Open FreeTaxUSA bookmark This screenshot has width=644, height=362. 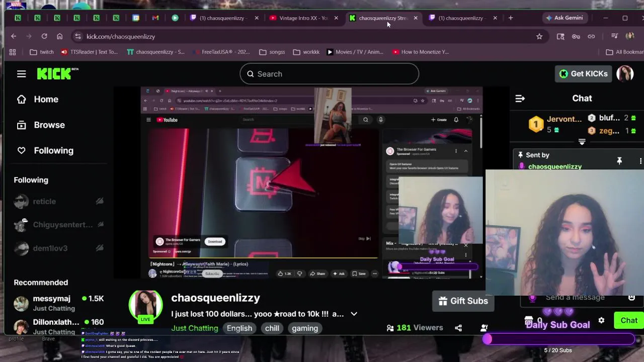click(221, 52)
